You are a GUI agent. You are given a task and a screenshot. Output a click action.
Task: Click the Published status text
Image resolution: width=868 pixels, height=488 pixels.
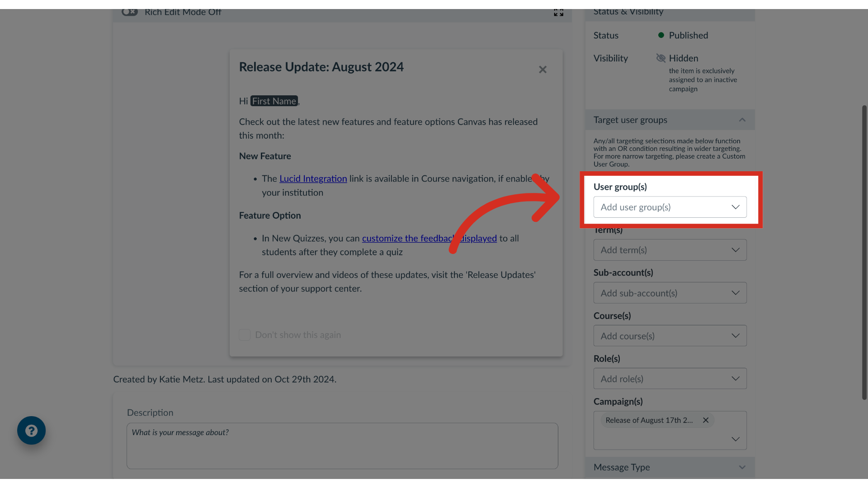click(x=689, y=35)
